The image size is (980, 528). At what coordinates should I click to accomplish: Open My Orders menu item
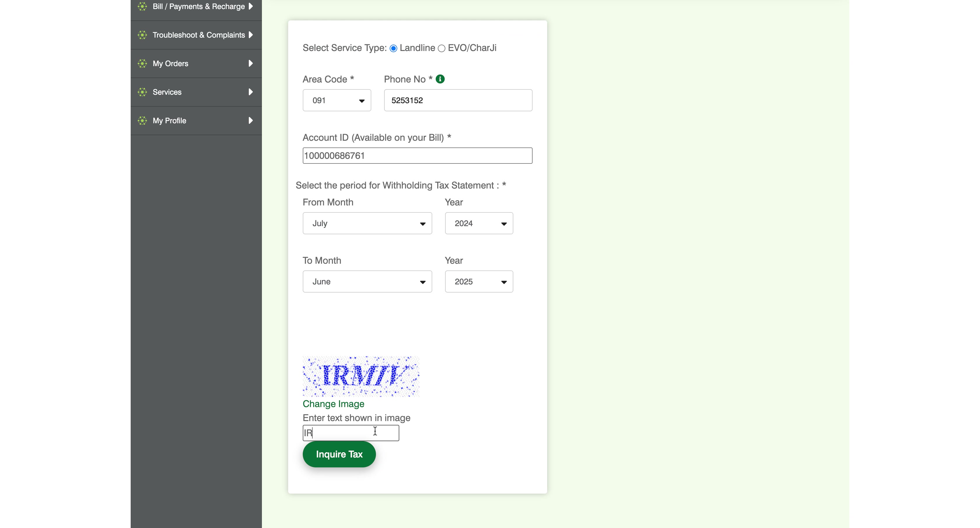point(196,64)
